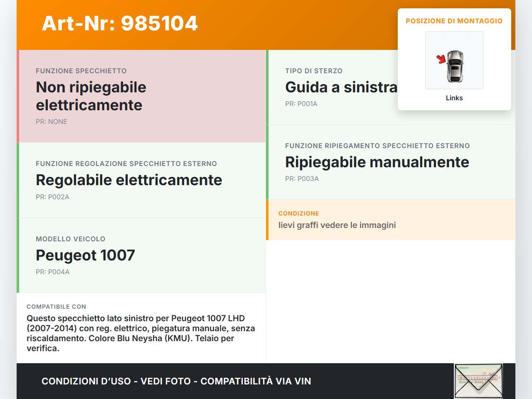
Task: Click the 'lievi graffi vedere le immagini' condition
Action: tap(337, 225)
